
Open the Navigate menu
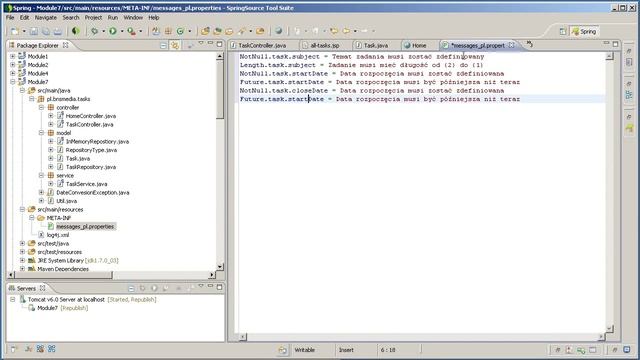46,18
